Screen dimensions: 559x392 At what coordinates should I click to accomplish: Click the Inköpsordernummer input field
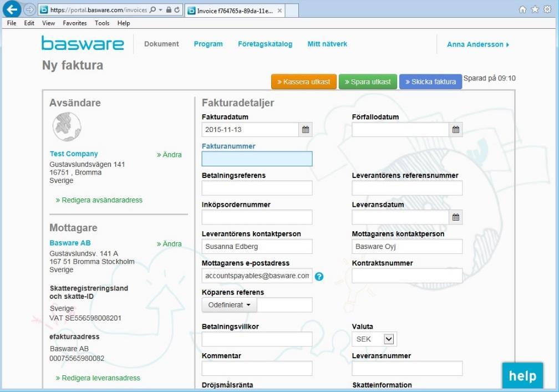(257, 217)
